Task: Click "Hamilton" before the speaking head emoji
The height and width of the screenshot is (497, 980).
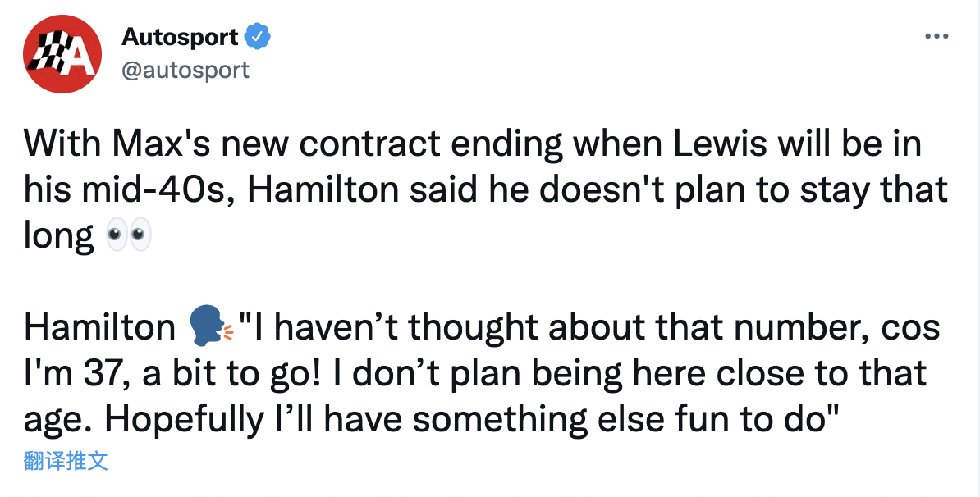Action: click(99, 328)
